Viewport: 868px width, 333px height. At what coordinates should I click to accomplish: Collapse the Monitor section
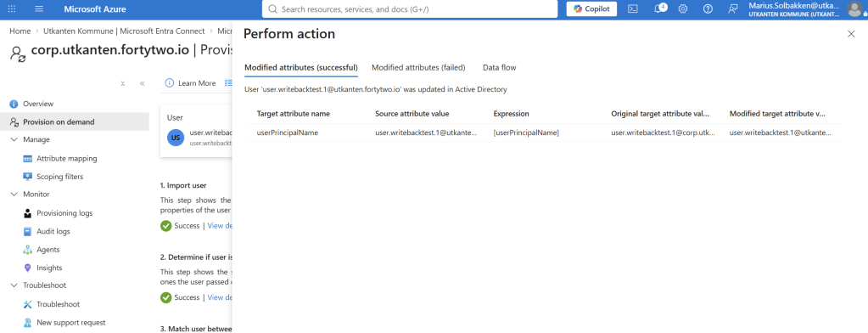[x=14, y=195]
